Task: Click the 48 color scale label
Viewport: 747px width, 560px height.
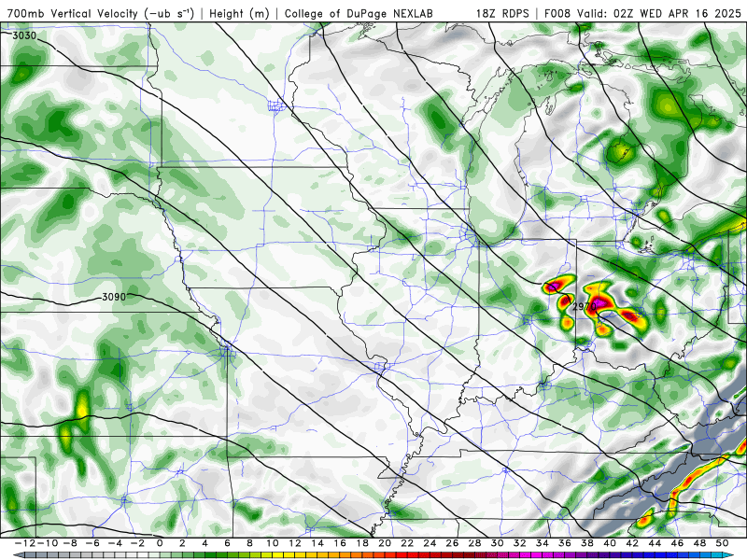Action: [x=699, y=543]
